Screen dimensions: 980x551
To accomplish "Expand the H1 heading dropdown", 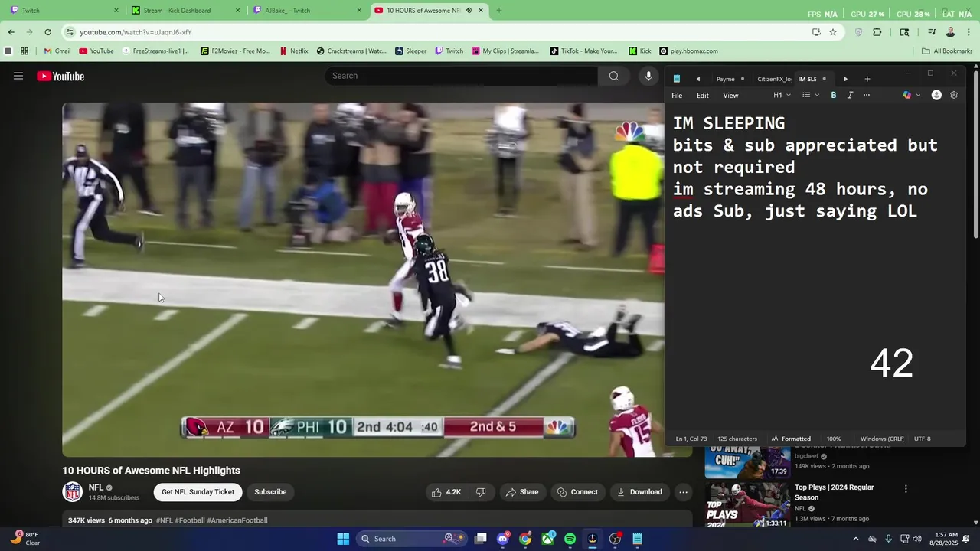I will (782, 95).
